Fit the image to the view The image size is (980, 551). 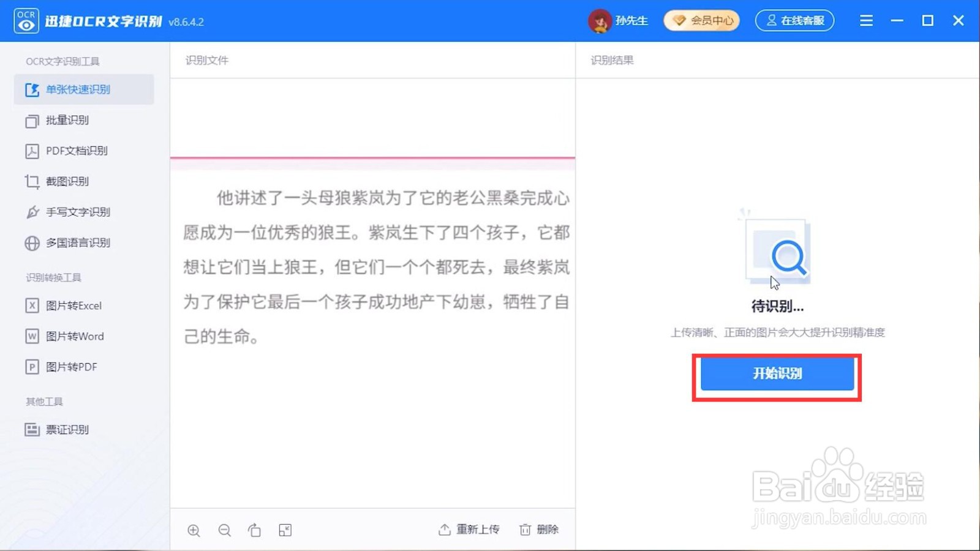[x=285, y=530]
